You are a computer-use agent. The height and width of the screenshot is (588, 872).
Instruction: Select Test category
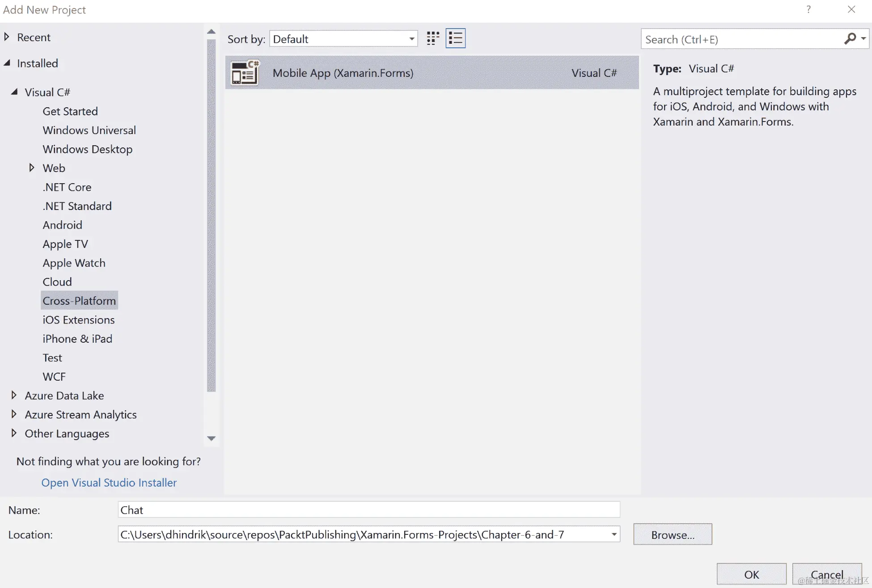coord(52,357)
